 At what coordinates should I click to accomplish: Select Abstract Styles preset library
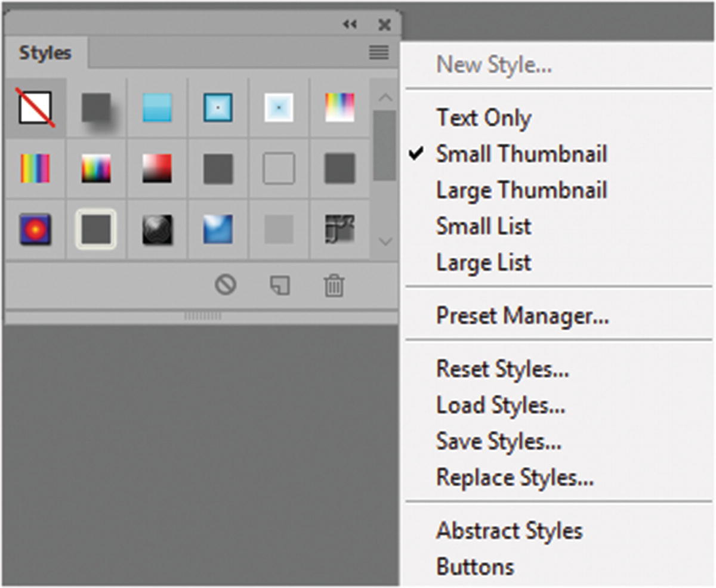509,530
